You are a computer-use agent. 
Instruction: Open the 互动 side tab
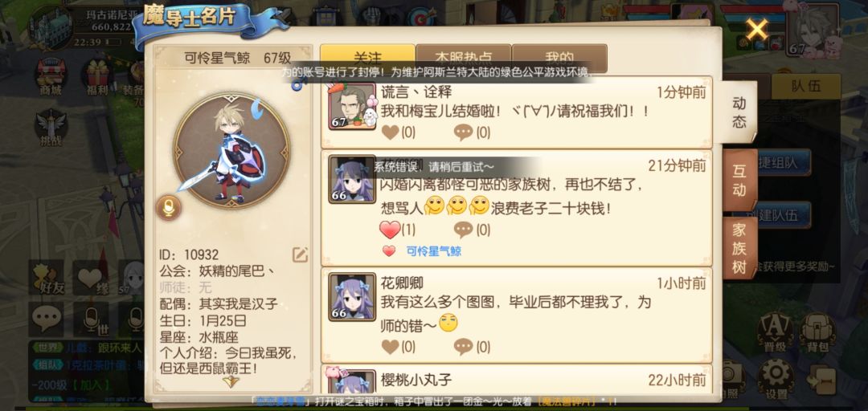[x=739, y=180]
